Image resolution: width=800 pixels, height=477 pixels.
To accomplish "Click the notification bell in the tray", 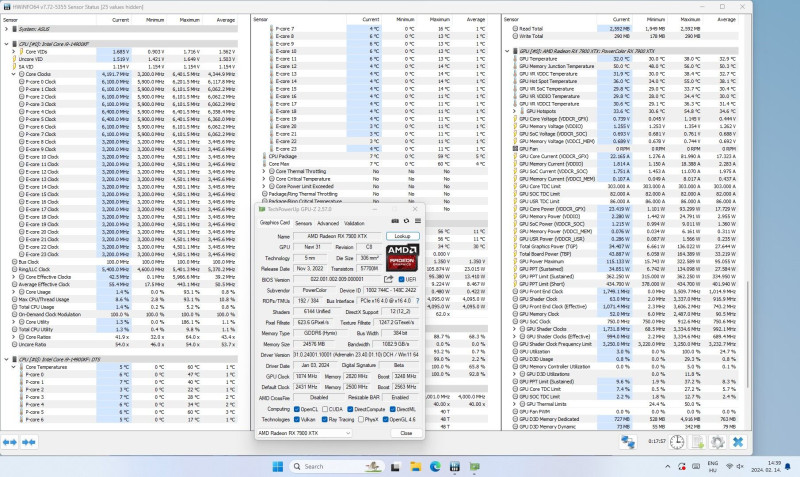I will 788,466.
